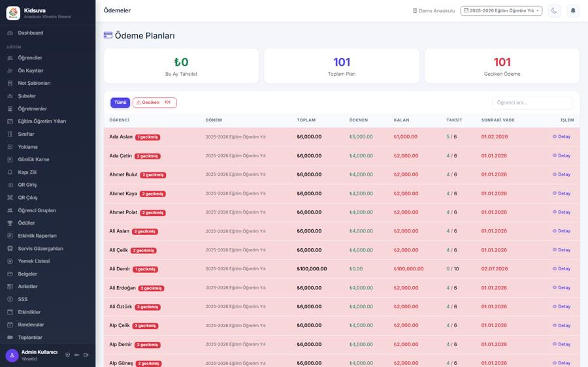This screenshot has height=367, width=588.
Task: Click the Kidsuva logo icon
Action: (x=13, y=13)
